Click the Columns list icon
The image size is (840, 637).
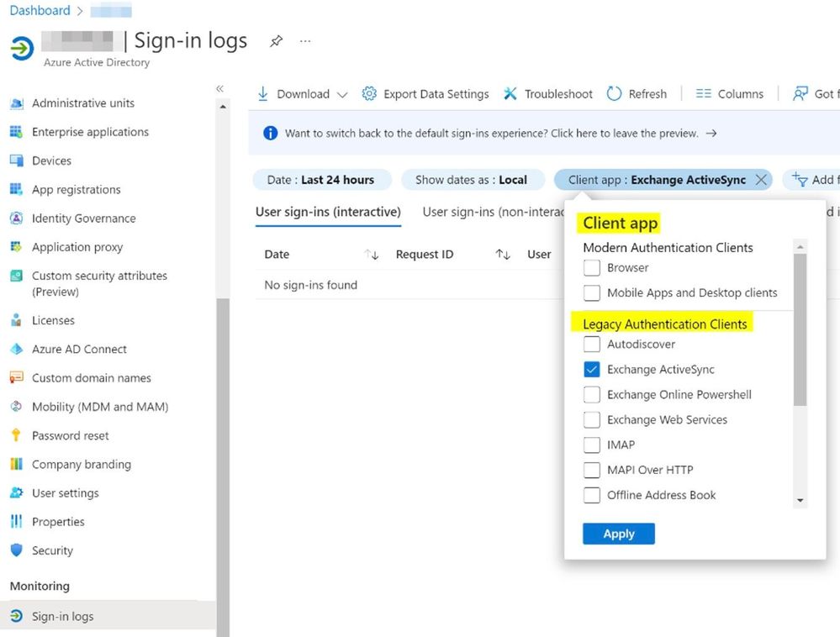(x=703, y=93)
